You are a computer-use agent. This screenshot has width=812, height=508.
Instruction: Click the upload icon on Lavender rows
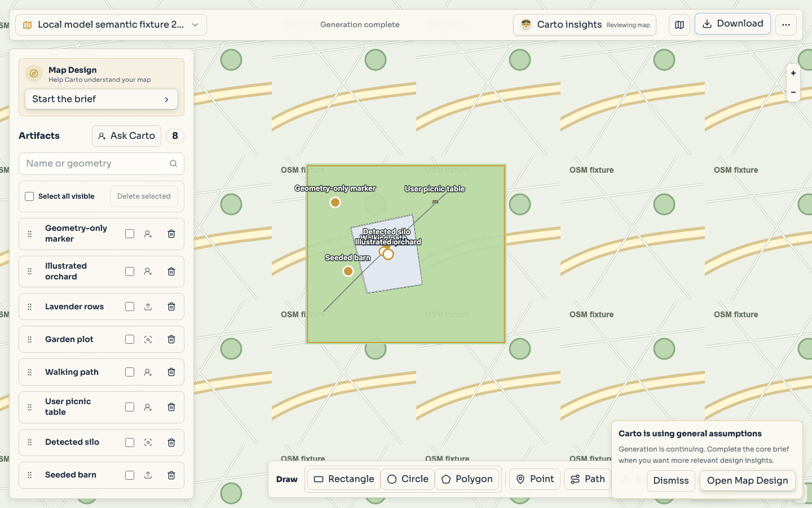pos(148,306)
